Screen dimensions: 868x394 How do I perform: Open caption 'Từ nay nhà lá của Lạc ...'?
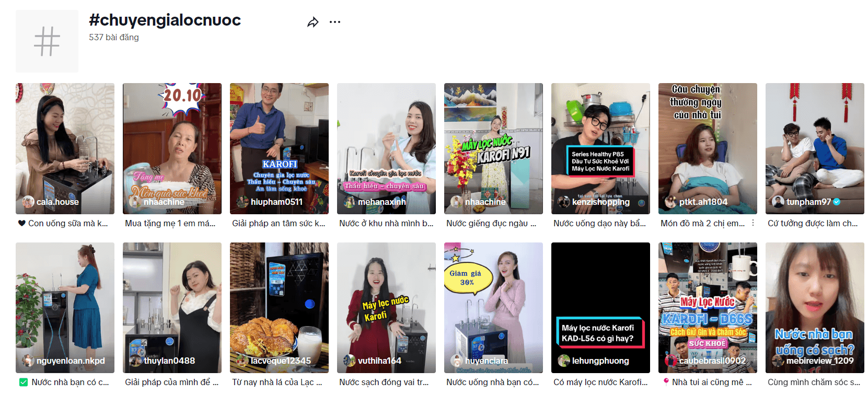tap(277, 382)
